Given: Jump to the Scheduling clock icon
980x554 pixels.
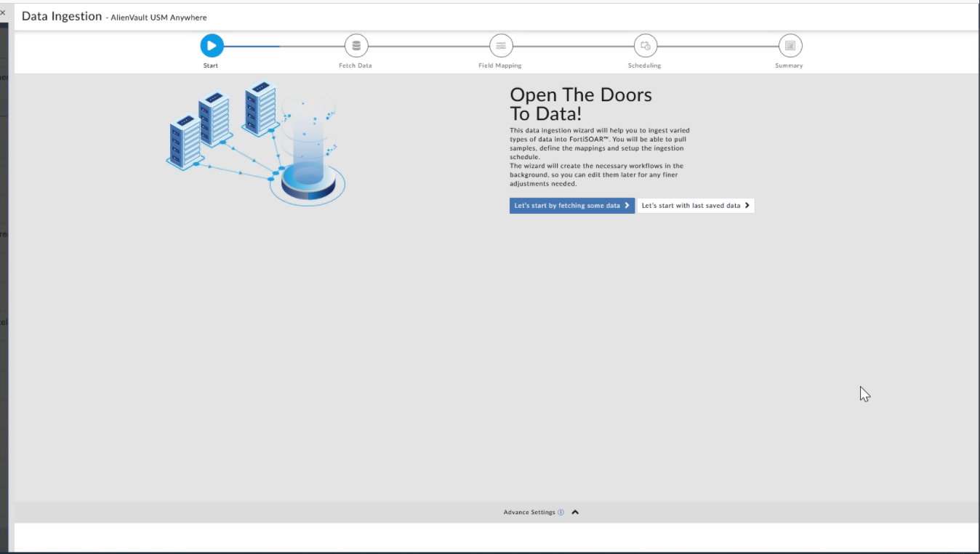Looking at the screenshot, I should (x=645, y=46).
